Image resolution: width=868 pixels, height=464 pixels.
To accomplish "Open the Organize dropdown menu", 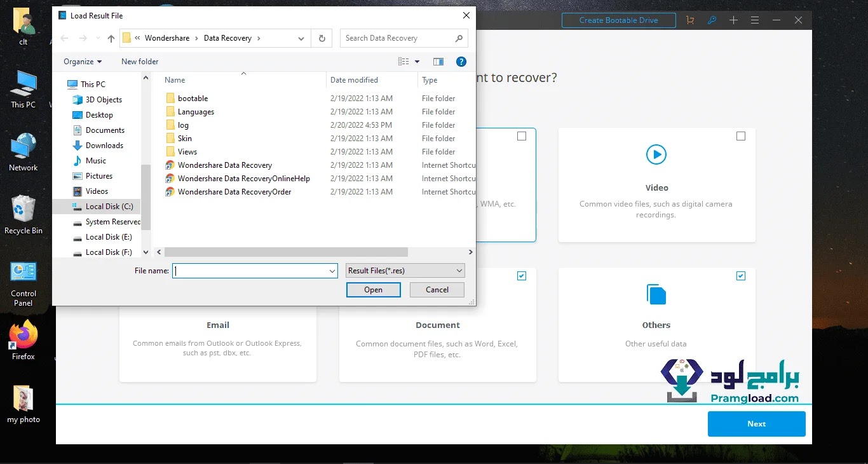I will pyautogui.click(x=83, y=62).
